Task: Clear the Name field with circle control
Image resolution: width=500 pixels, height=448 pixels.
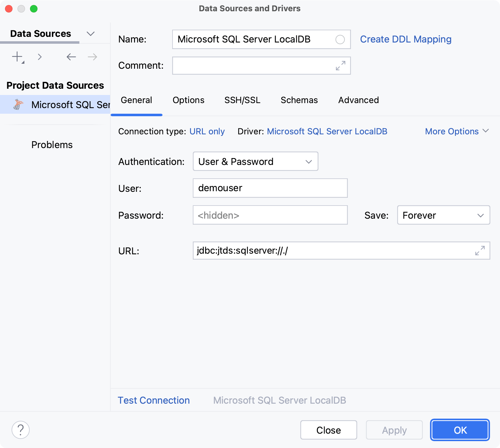Action: [x=340, y=39]
